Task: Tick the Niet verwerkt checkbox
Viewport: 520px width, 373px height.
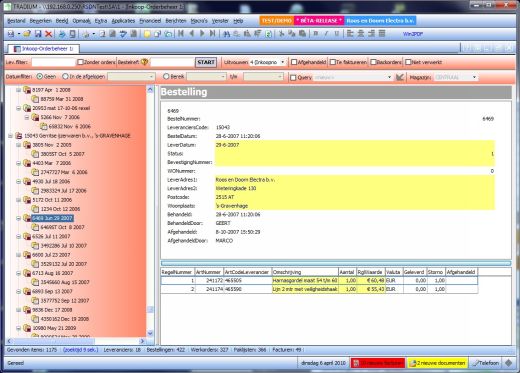Action: [408, 62]
